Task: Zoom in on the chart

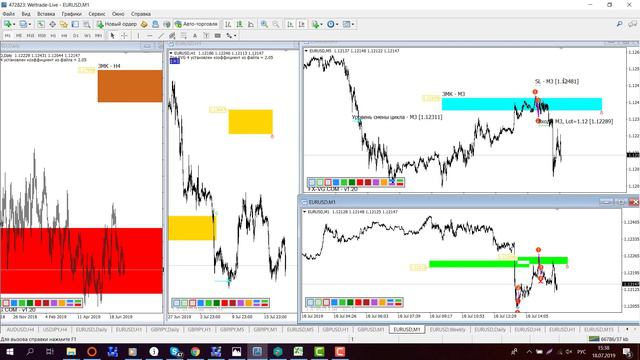Action: (264, 24)
